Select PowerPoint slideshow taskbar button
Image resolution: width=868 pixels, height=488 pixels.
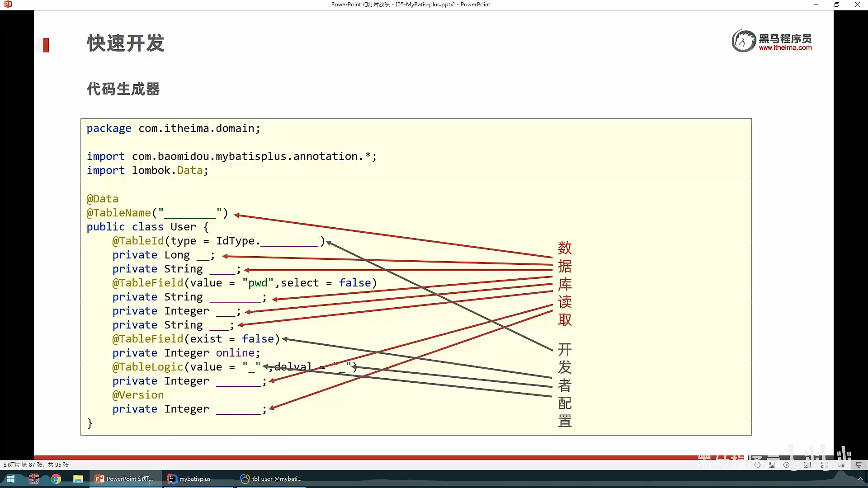[x=124, y=479]
